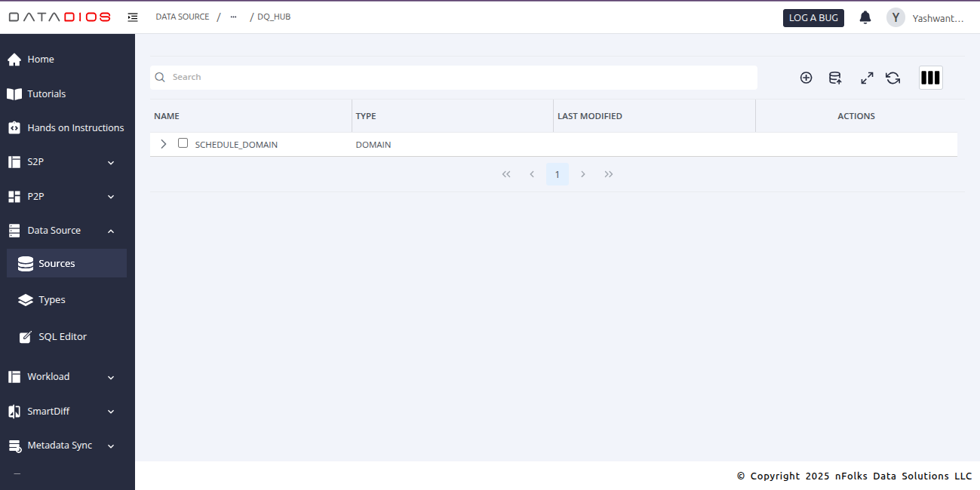Viewport: 980px width, 490px height.
Task: Click the database upload icon
Action: point(835,78)
